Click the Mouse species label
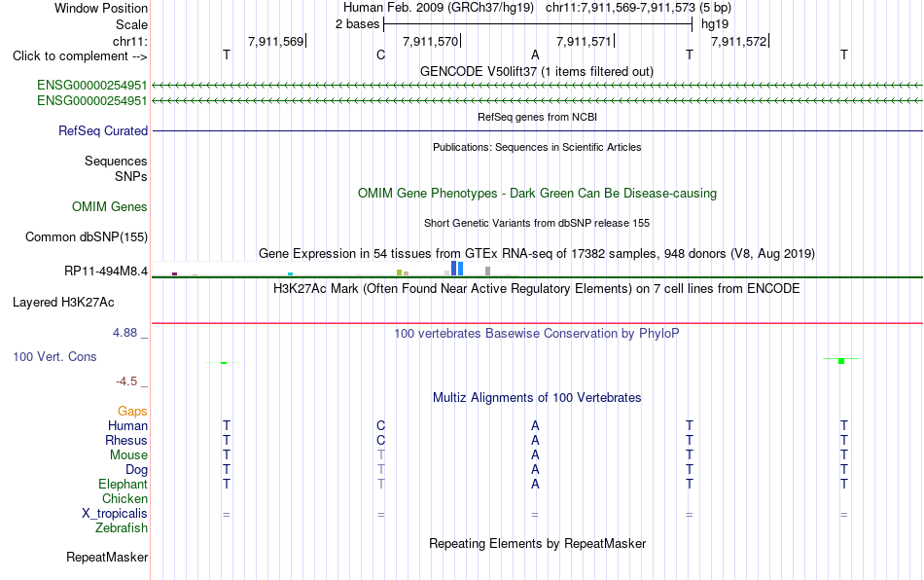 128,455
